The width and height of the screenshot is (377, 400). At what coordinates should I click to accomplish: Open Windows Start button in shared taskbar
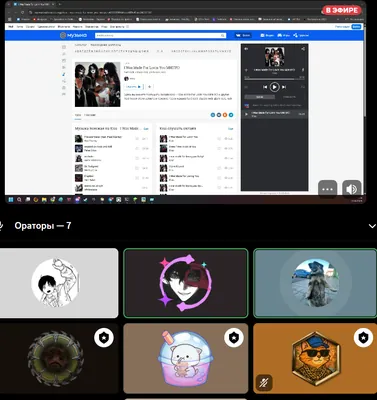[x=11, y=200]
